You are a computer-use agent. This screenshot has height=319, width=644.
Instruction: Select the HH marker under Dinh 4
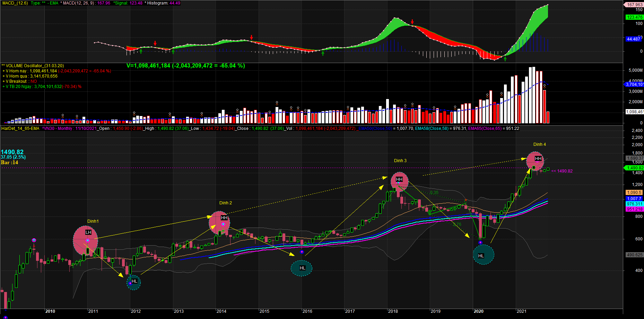tap(538, 159)
